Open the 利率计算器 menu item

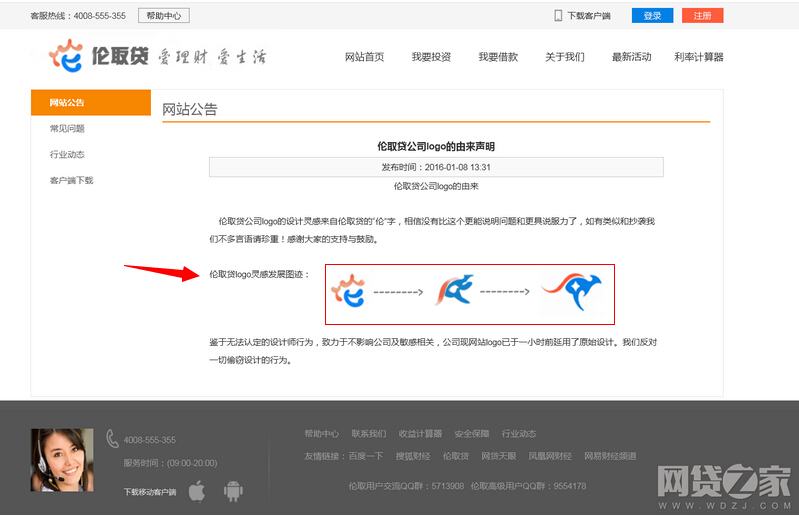click(x=699, y=57)
